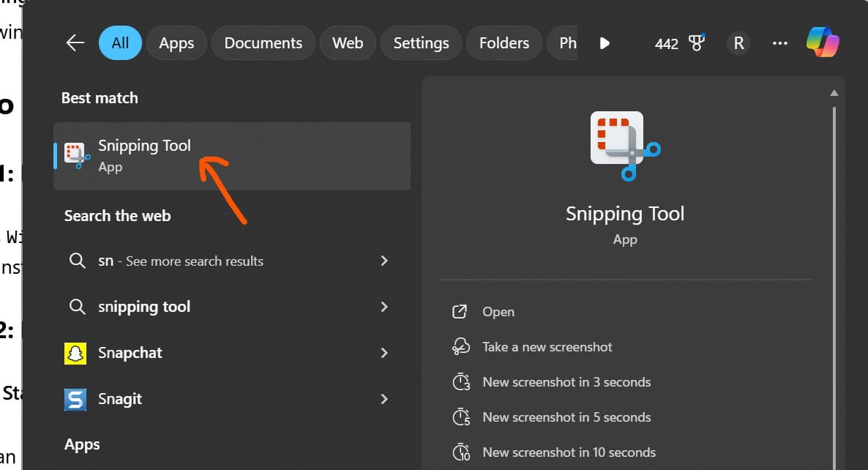Click Open for Snipping Tool

point(498,312)
